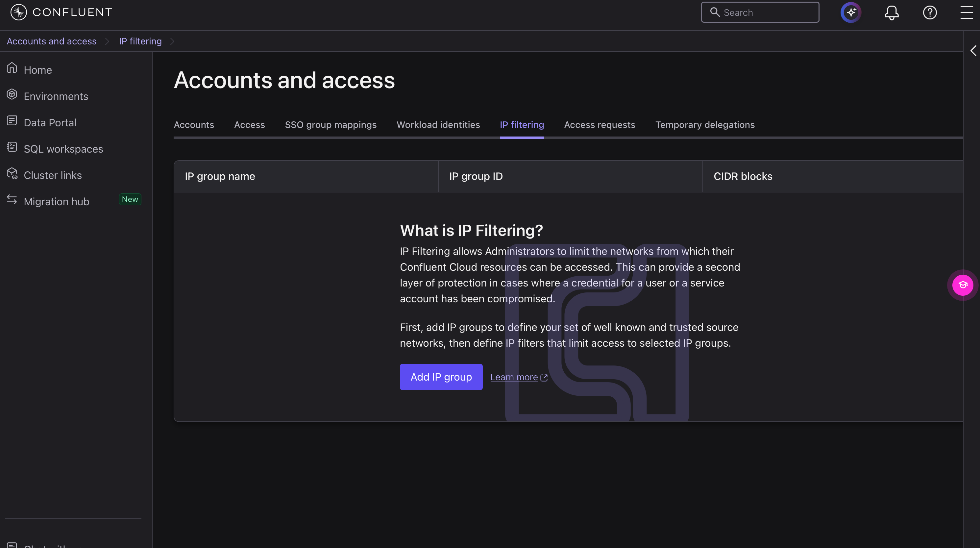Open Migration hub in the sidebar

pos(56,201)
